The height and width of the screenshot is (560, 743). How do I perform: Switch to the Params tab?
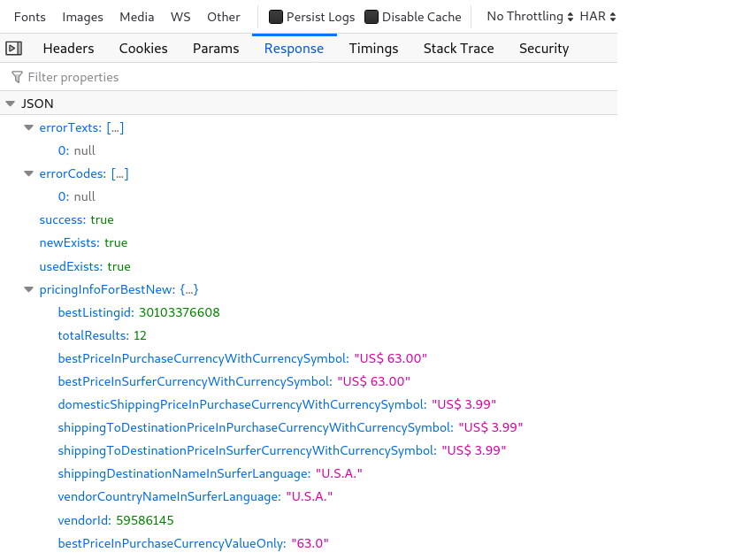point(216,49)
